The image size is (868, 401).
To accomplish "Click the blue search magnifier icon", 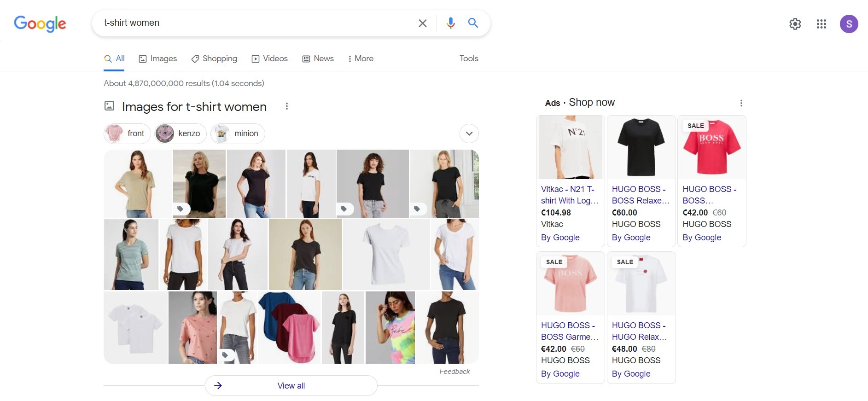I will pyautogui.click(x=473, y=23).
